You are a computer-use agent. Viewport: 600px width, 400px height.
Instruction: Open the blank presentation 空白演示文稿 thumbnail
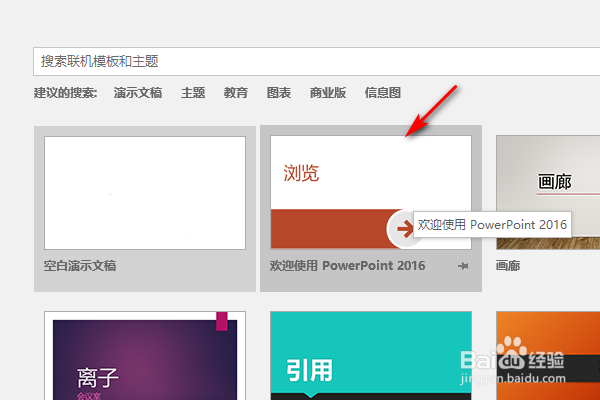click(x=145, y=193)
